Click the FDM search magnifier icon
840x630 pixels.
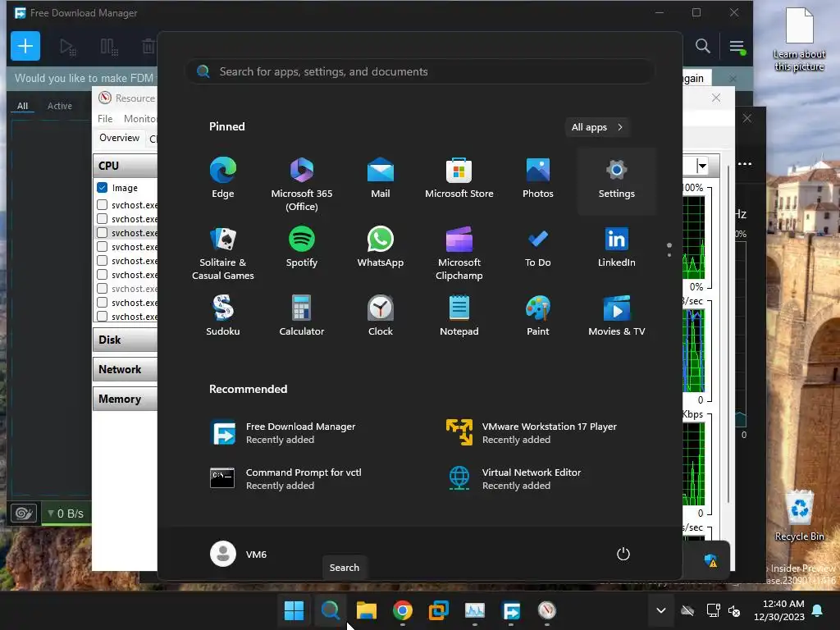tap(703, 46)
